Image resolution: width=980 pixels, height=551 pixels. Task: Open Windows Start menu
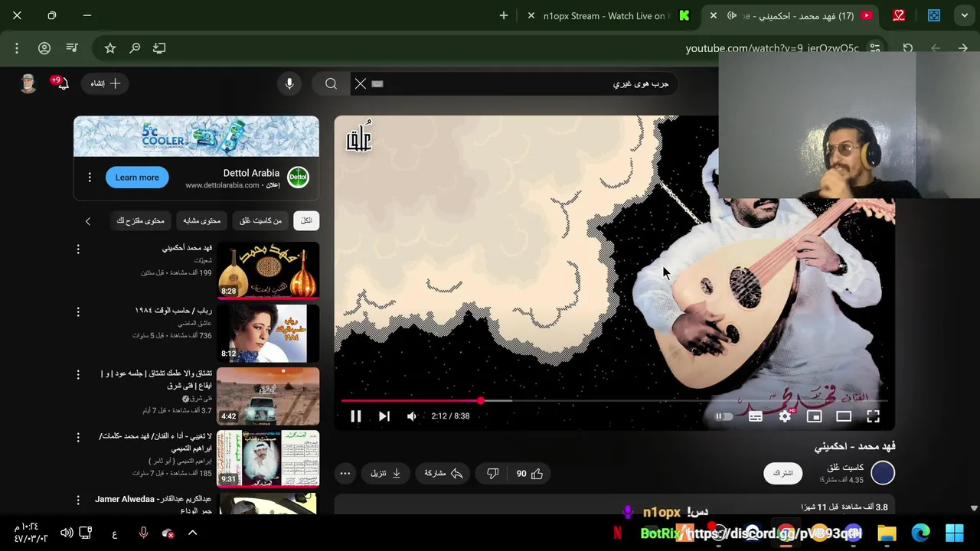tap(955, 533)
